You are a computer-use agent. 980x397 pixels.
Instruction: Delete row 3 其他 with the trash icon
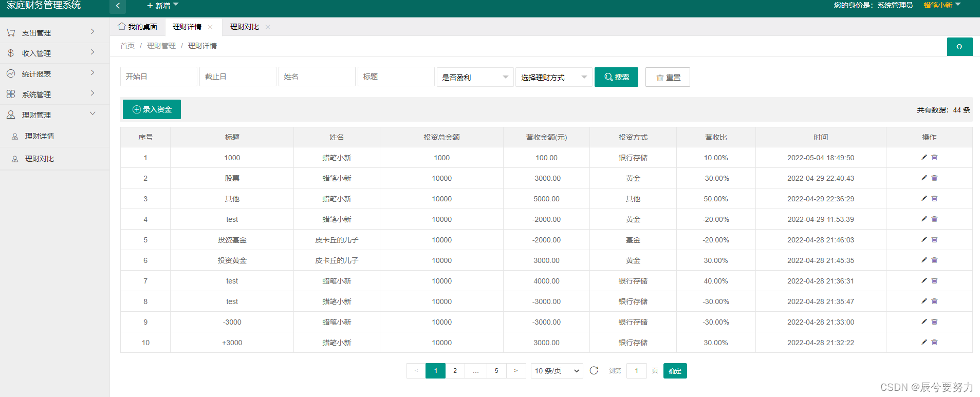[x=934, y=198]
